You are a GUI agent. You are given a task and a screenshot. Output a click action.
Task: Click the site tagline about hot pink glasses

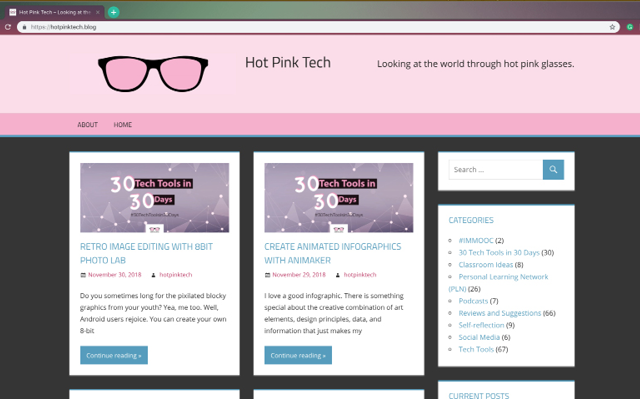click(x=476, y=64)
